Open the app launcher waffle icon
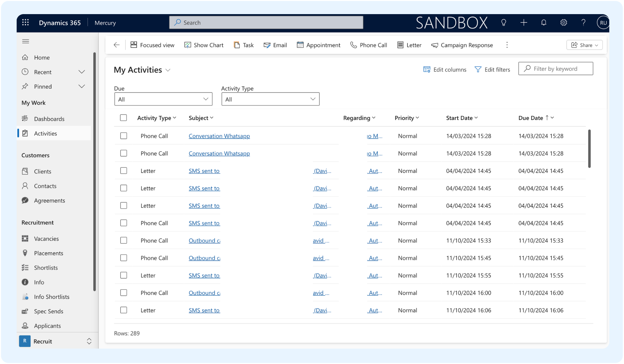 click(25, 22)
